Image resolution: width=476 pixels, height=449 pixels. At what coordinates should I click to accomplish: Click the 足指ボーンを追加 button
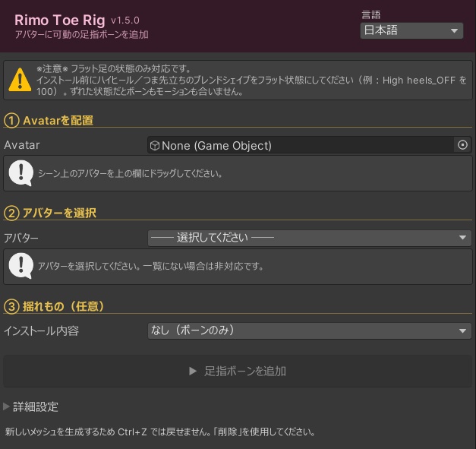pos(238,371)
